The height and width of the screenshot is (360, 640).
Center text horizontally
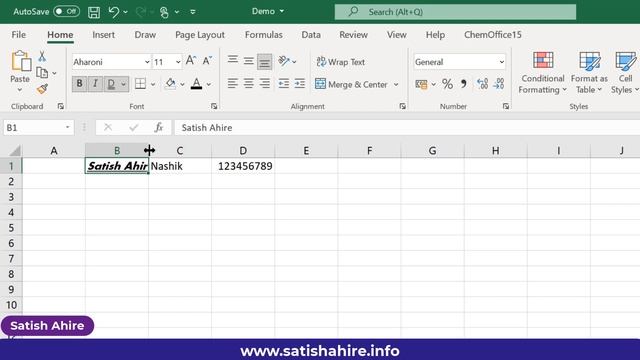249,84
